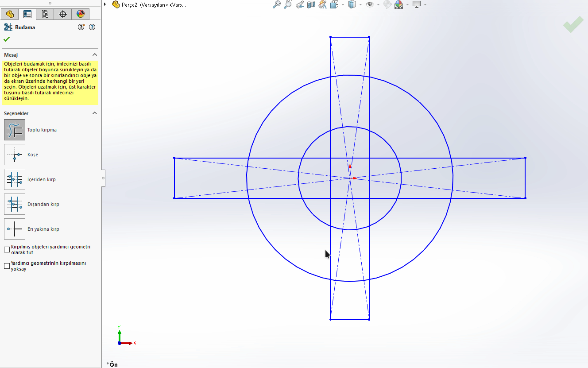Choose the Köşe trim option
This screenshot has height=368, width=588.
[x=15, y=155]
